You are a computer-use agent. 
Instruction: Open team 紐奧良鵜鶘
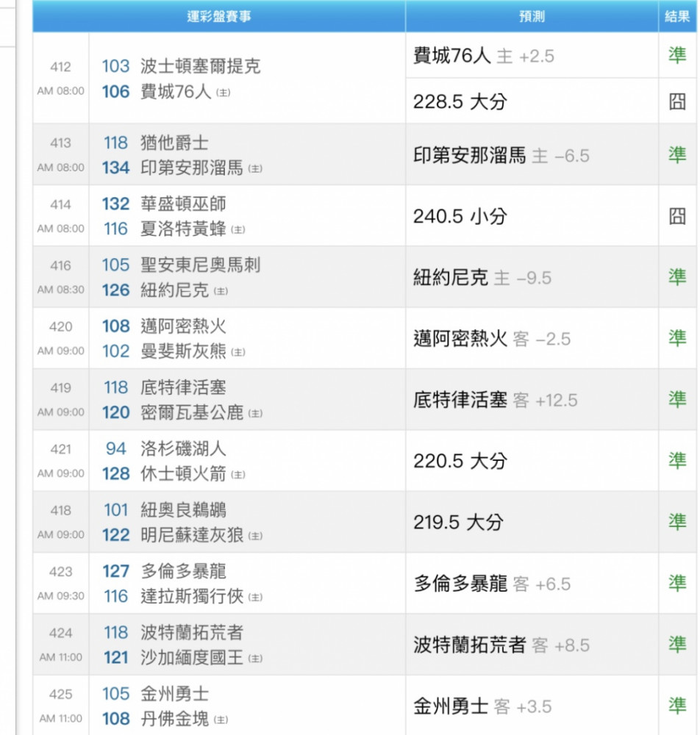183,510
